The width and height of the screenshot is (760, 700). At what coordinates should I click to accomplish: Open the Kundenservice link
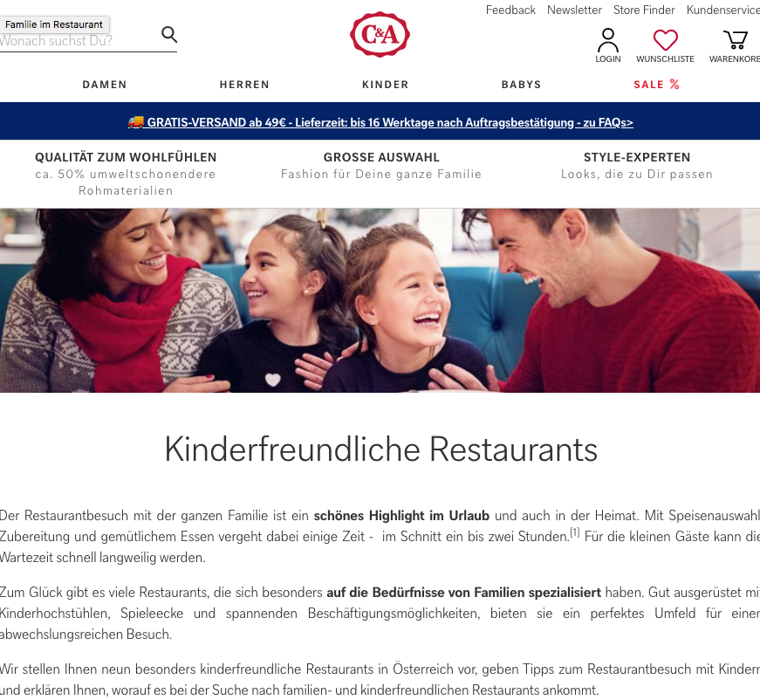(722, 10)
